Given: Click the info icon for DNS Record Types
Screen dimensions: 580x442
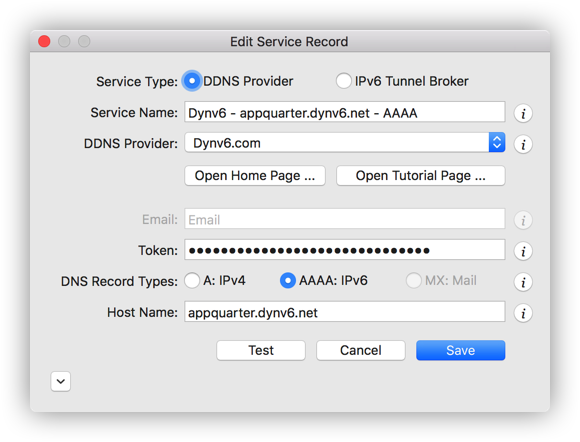Looking at the screenshot, I should [523, 282].
